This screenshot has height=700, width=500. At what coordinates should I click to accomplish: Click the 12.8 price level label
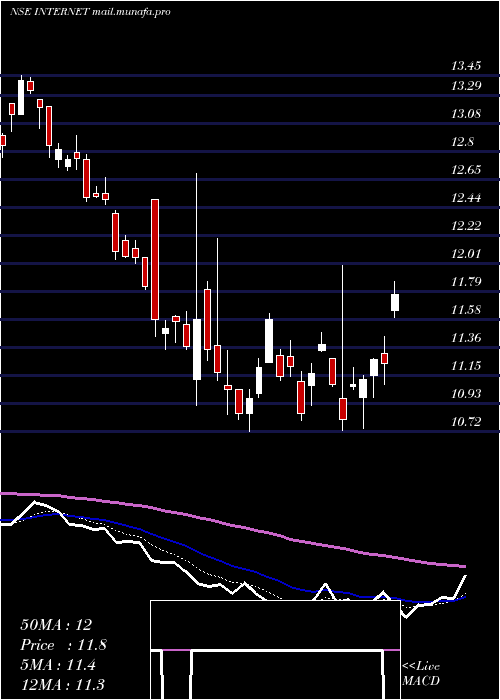(x=462, y=142)
